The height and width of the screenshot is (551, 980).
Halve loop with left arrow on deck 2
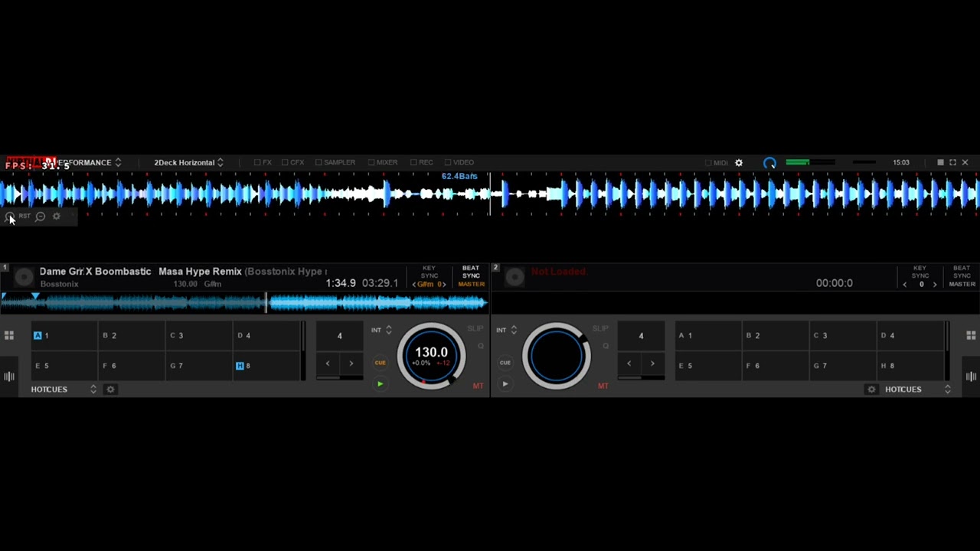coord(629,364)
